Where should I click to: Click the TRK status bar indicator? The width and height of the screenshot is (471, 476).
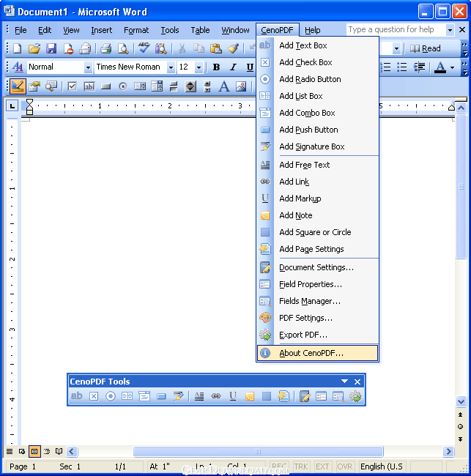pos(300,466)
